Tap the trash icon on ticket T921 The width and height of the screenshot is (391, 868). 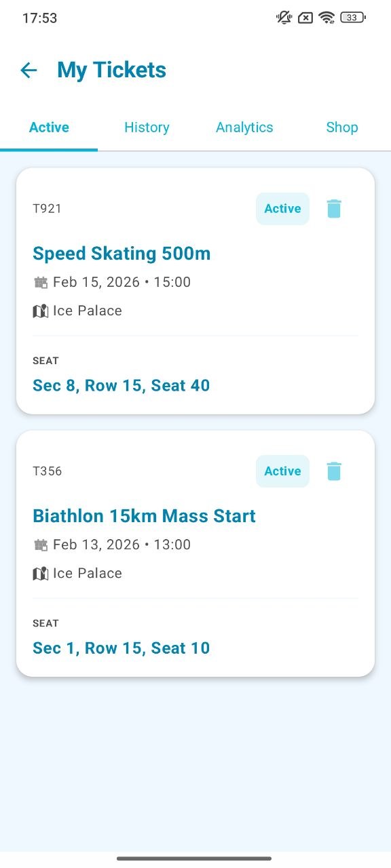pyautogui.click(x=333, y=208)
